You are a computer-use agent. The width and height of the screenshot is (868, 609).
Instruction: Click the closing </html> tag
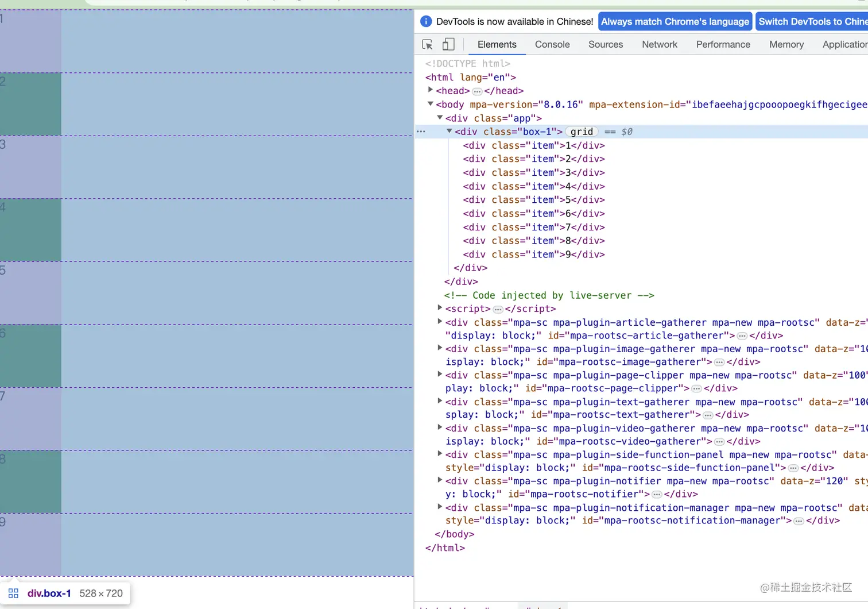point(445,548)
